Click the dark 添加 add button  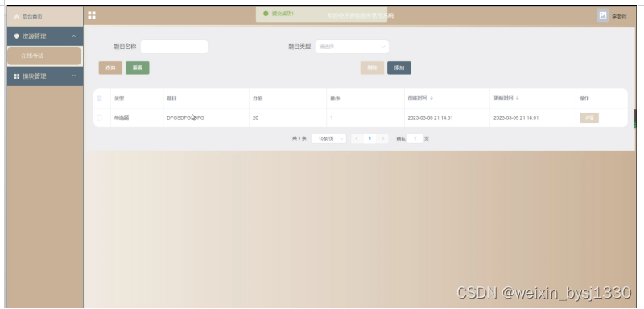[x=399, y=68]
